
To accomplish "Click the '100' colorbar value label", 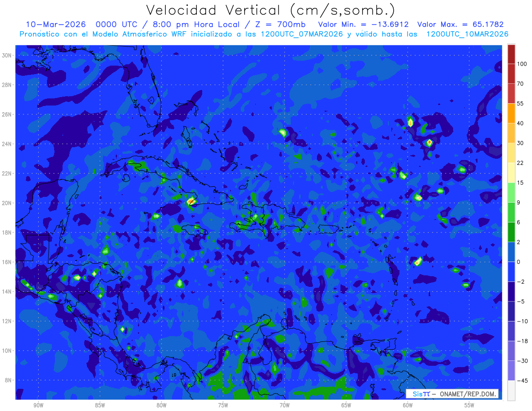I will click(x=522, y=64).
